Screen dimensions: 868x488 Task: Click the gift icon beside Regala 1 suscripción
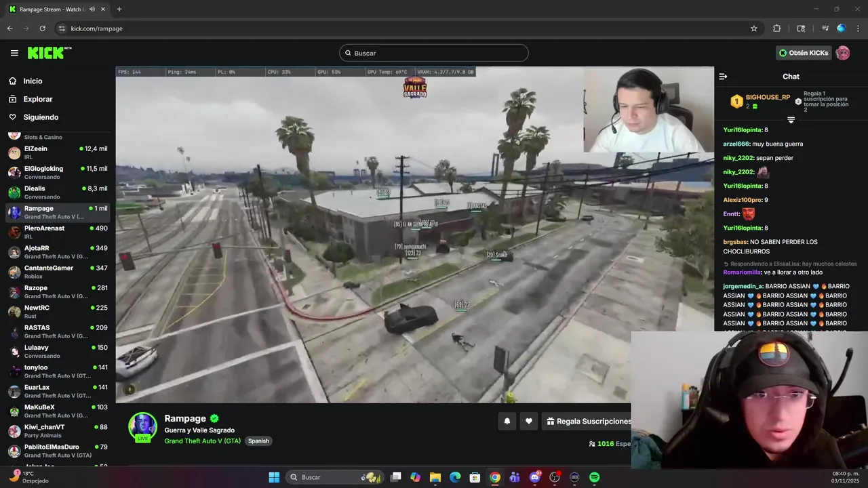[x=798, y=101]
